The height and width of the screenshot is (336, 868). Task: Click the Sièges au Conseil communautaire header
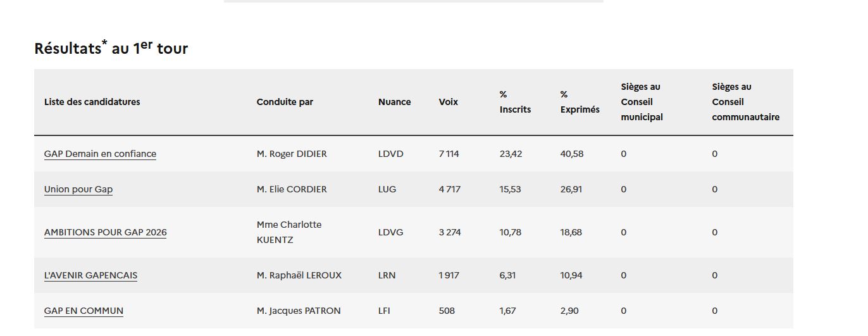tap(745, 102)
